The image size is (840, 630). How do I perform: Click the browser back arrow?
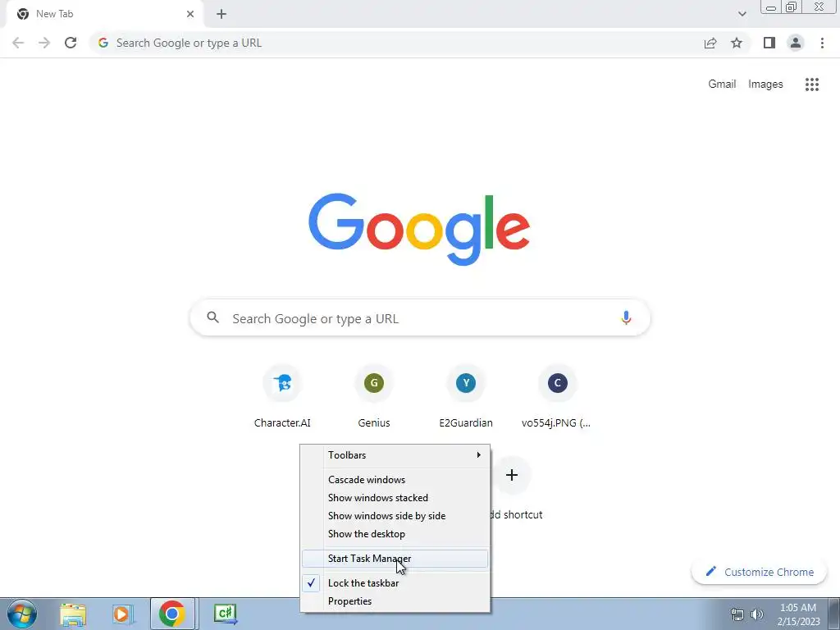18,43
